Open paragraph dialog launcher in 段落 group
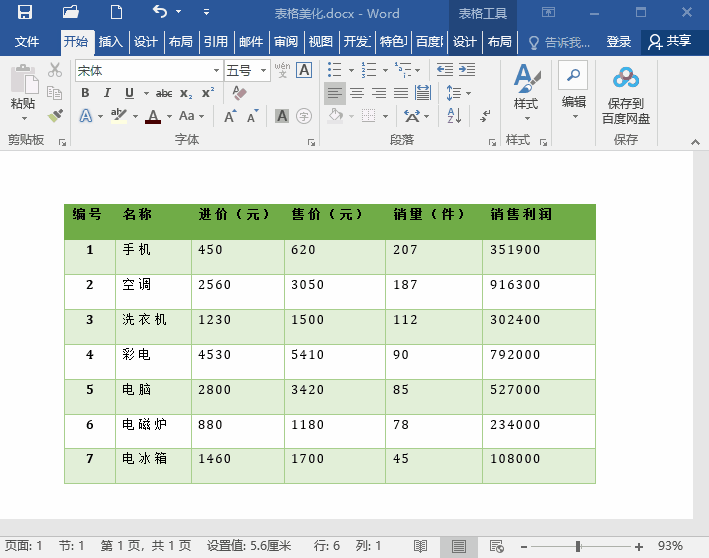Screen dimensions: 709x558 pyautogui.click(x=492, y=142)
